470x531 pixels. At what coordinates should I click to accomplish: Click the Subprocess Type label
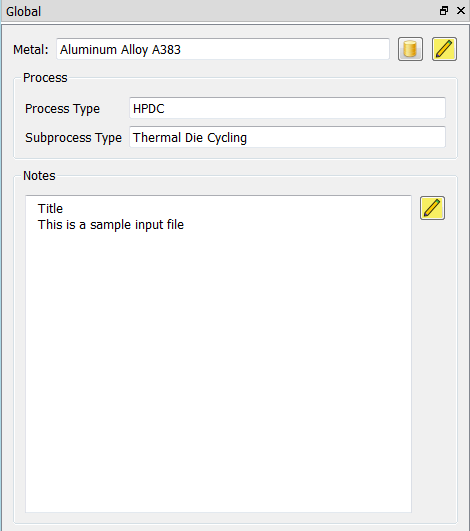click(73, 138)
